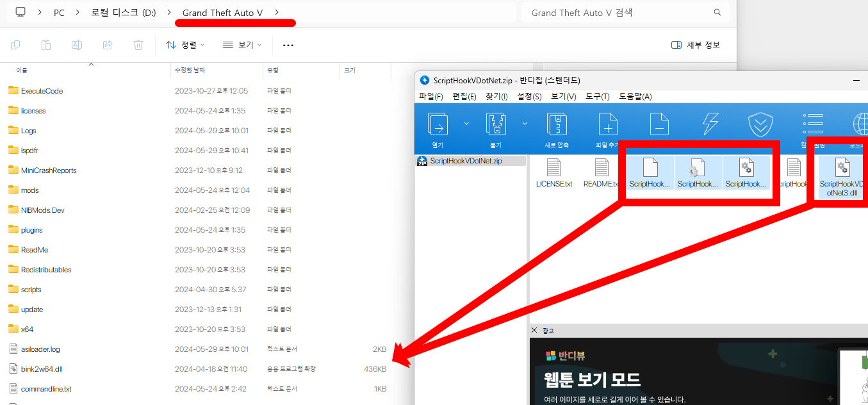Click the New Archive (새로 압축) icon

tap(557, 125)
